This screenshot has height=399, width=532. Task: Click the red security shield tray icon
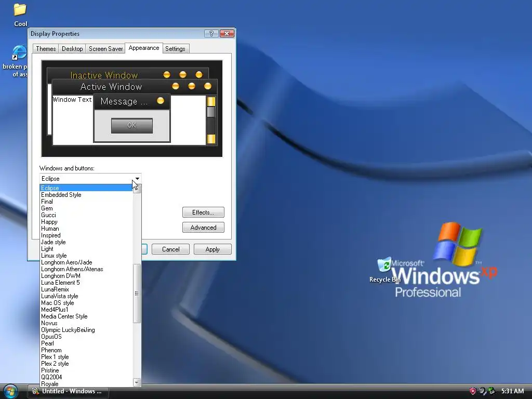[x=472, y=391]
